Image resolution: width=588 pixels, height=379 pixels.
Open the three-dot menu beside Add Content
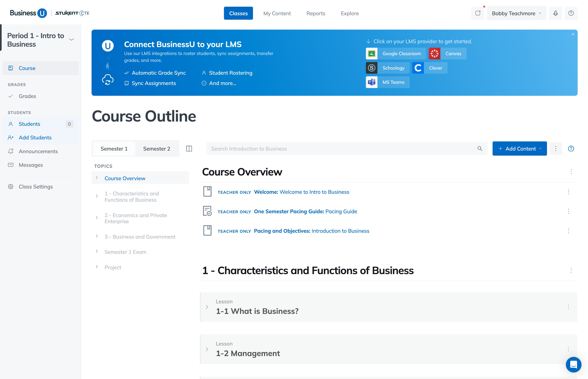[556, 149]
